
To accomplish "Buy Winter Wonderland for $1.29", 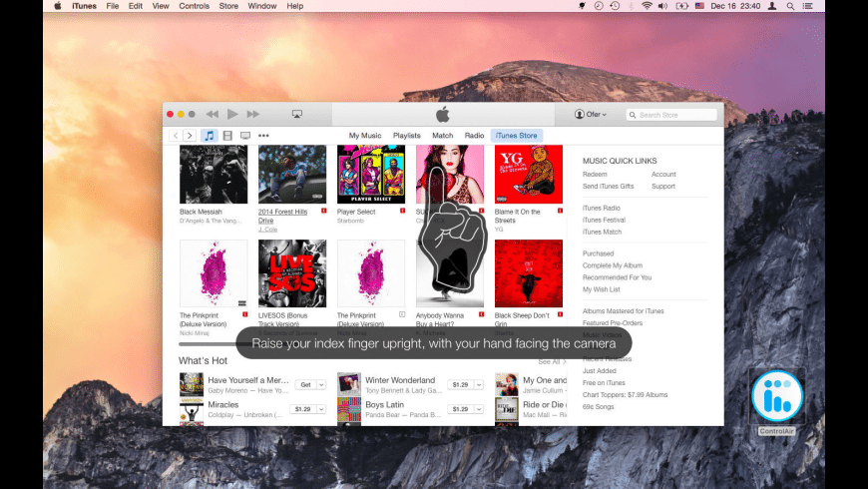I will pos(460,384).
